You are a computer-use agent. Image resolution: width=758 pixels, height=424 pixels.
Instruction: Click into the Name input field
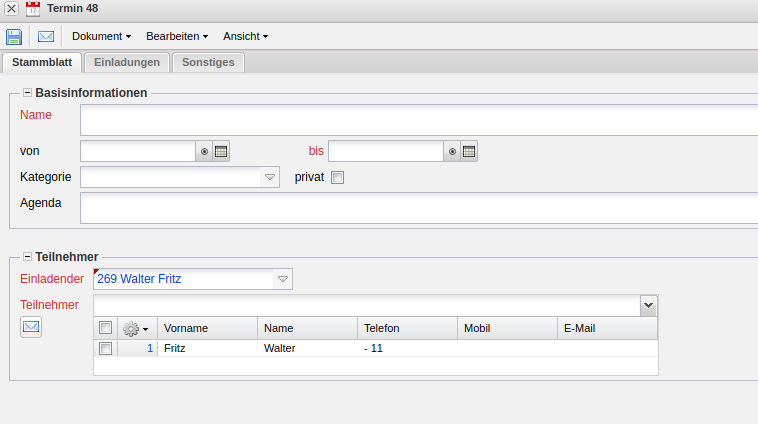pos(418,120)
